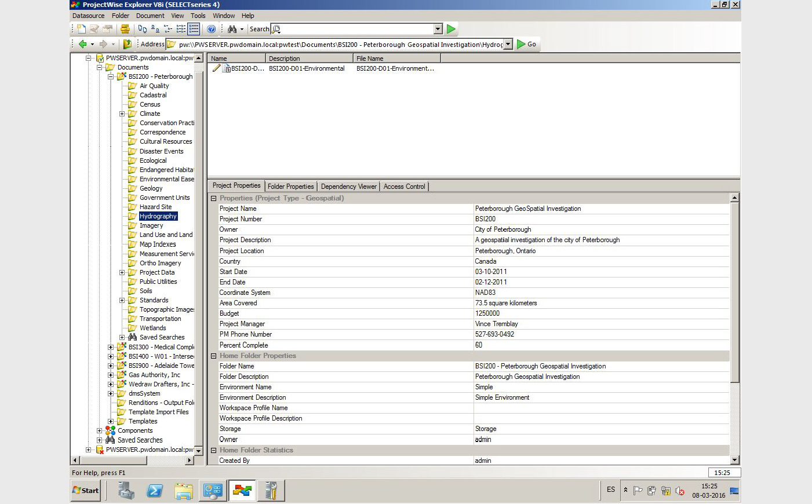
Task: Click inside the Search input field
Action: (x=356, y=29)
